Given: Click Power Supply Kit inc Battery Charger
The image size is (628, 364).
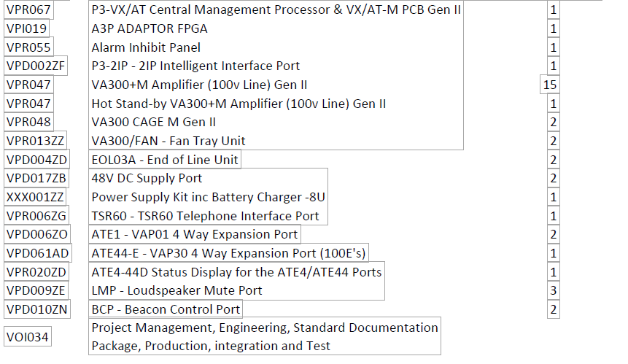Looking at the screenshot, I should pos(208,197).
